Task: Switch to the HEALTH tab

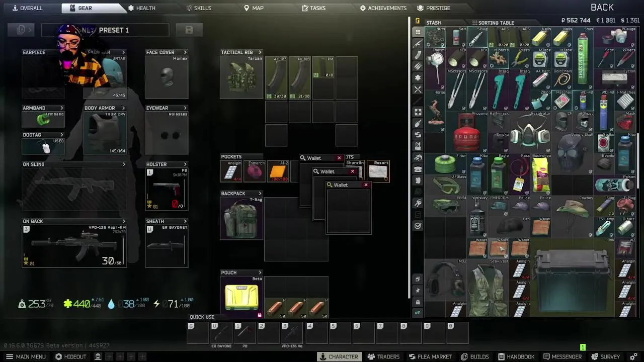Action: pyautogui.click(x=141, y=8)
